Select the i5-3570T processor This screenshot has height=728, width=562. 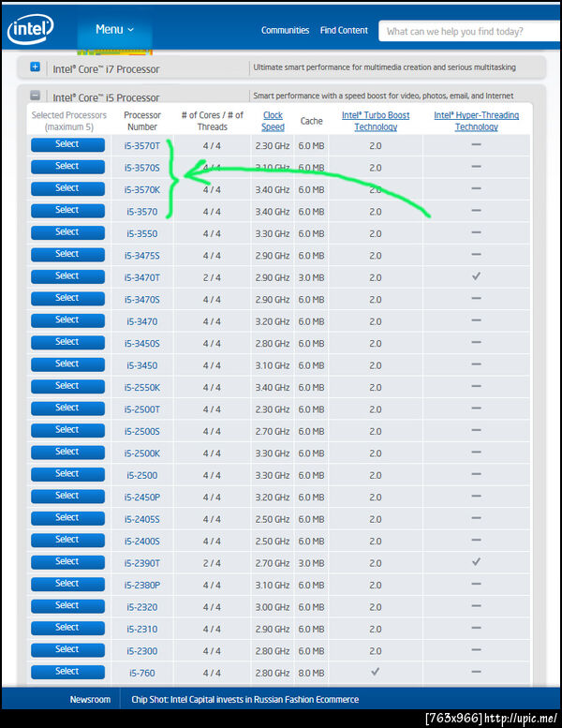(67, 145)
